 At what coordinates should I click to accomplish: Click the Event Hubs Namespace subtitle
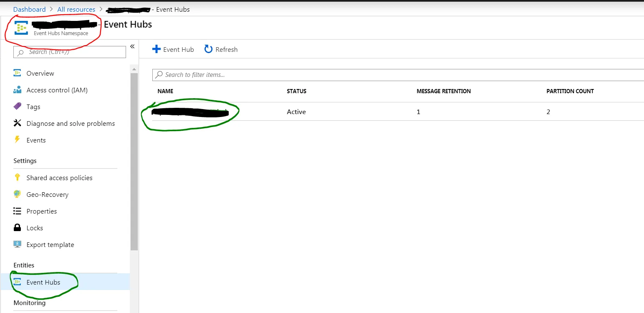click(61, 33)
